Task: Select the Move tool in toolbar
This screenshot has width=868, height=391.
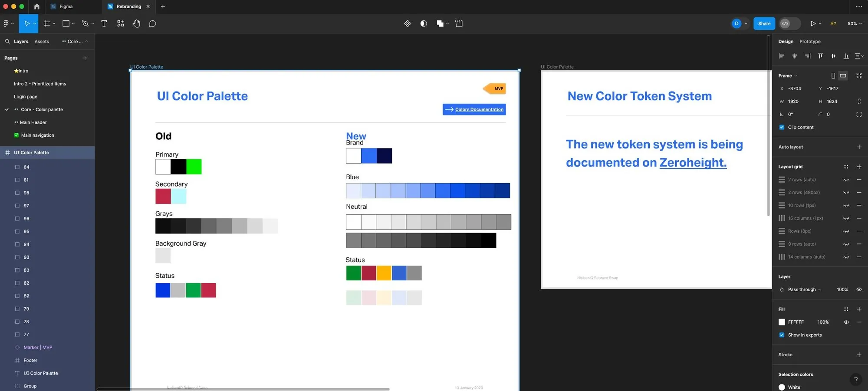Action: pos(27,23)
